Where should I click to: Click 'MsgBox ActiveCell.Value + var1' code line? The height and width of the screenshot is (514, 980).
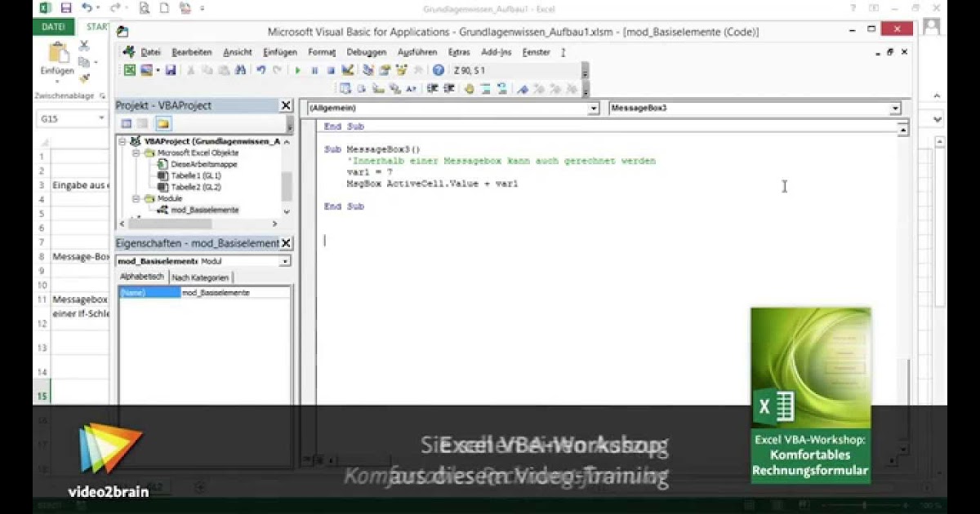pyautogui.click(x=432, y=184)
